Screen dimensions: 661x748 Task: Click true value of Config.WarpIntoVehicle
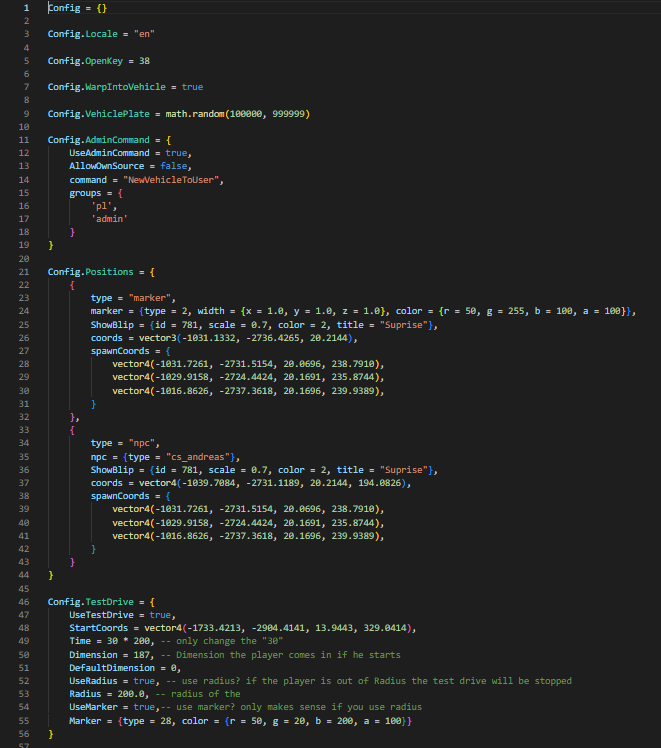point(192,87)
